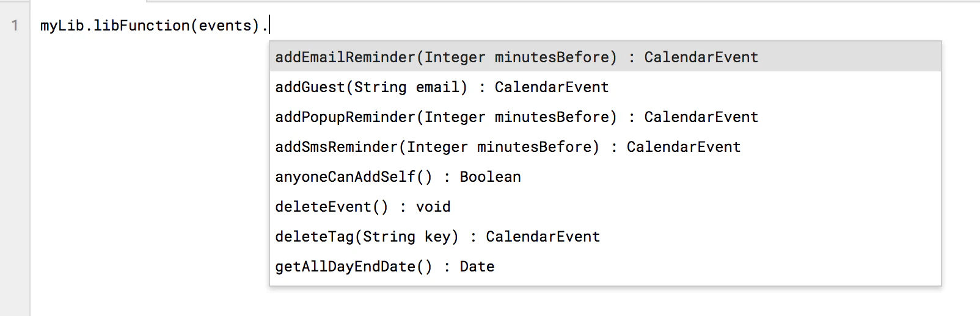Choose the getAllDayEndDate() Date suggestion

[x=605, y=266]
